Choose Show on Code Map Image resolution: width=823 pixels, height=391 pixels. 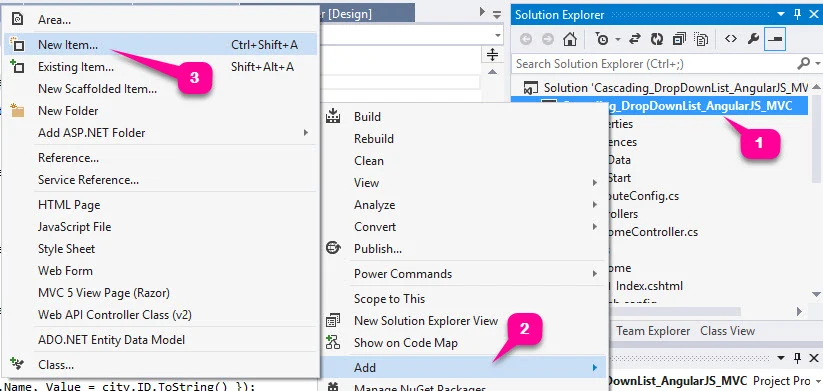[465, 343]
